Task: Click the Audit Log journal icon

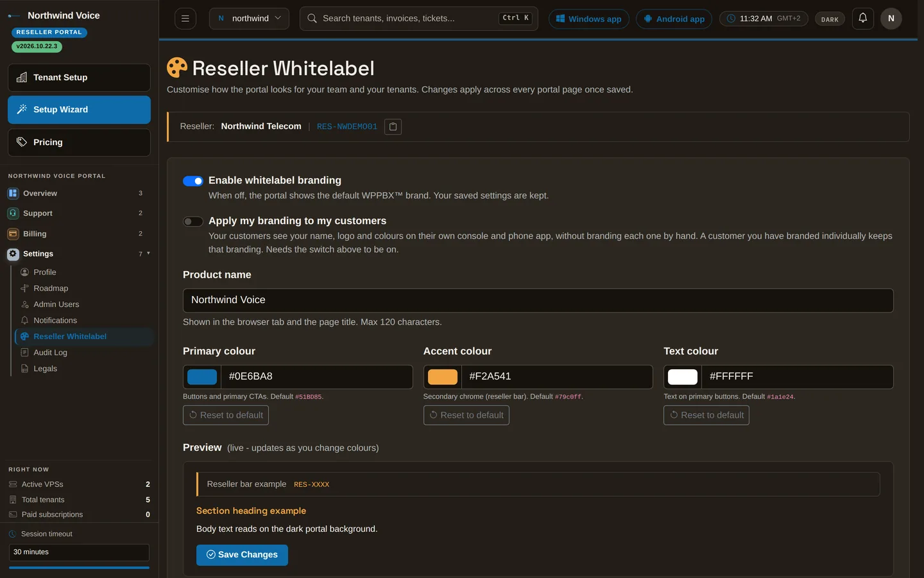Action: (x=24, y=353)
